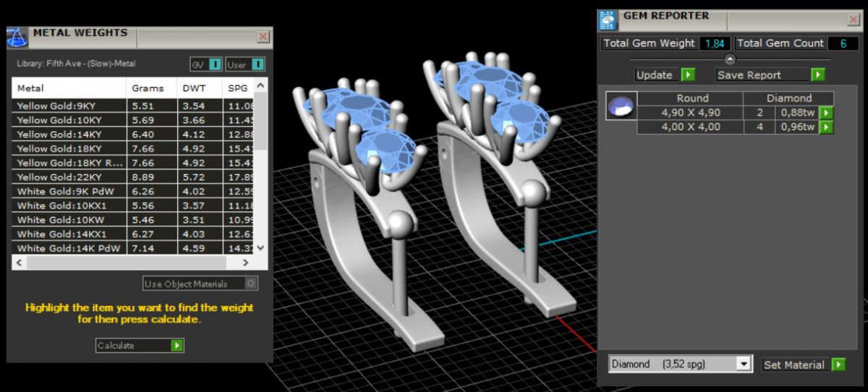Screen dimensions: 868x392
Task: Click green arrow on Calculate button
Action: click(177, 346)
